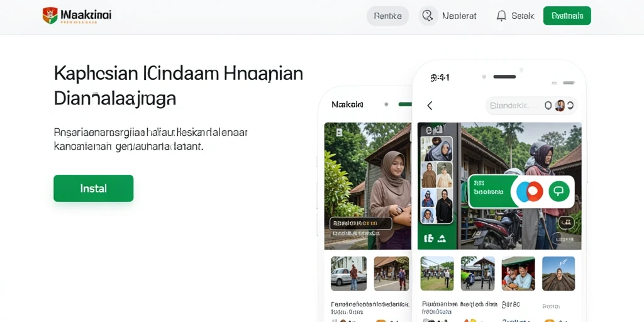The width and height of the screenshot is (644, 322).
Task: Open the car thumbnail in the back phone
Action: [348, 274]
